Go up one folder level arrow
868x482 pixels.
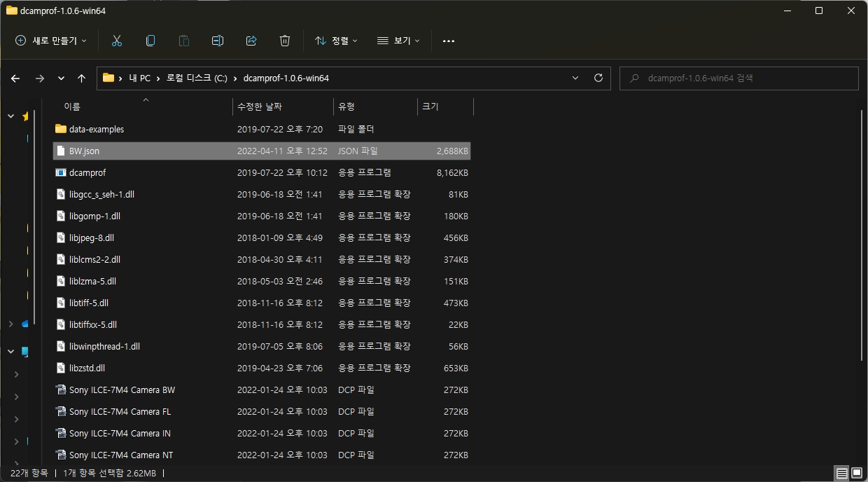click(x=81, y=78)
